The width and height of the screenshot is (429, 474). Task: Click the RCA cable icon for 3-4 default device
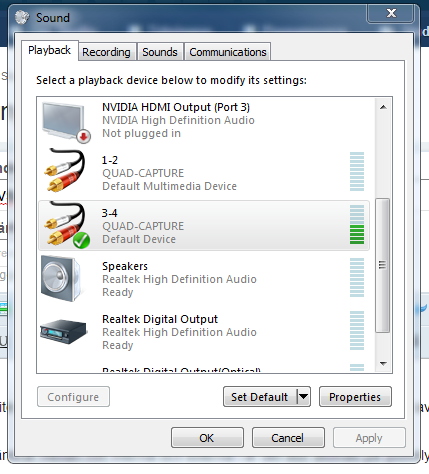point(67,225)
